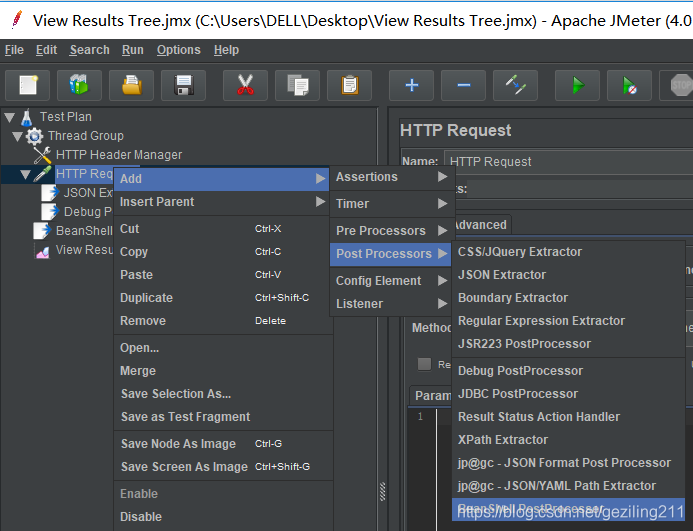Choose Open... from context menu

(x=223, y=348)
